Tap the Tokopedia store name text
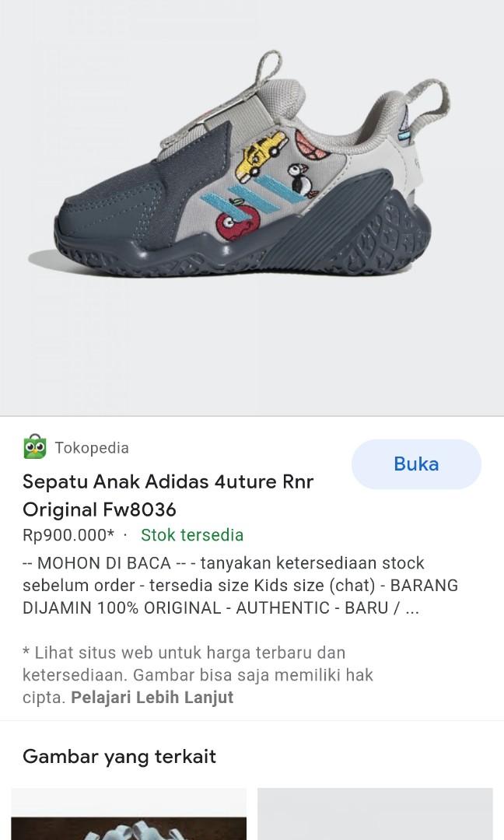The width and height of the screenshot is (504, 840). tap(92, 448)
